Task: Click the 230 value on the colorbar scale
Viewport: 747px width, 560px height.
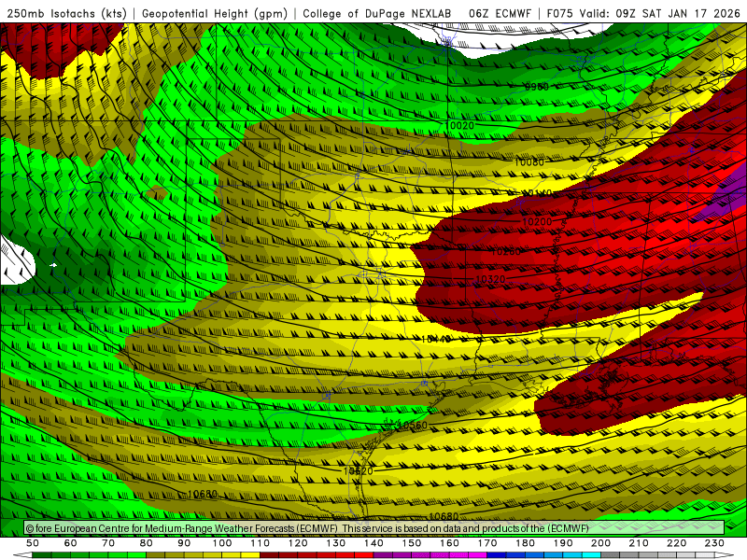Action: (714, 543)
